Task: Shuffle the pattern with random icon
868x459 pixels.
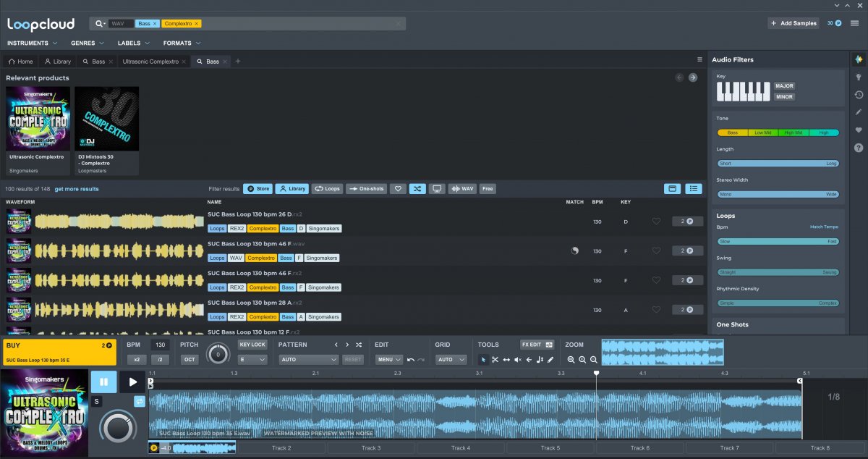Action: point(359,345)
